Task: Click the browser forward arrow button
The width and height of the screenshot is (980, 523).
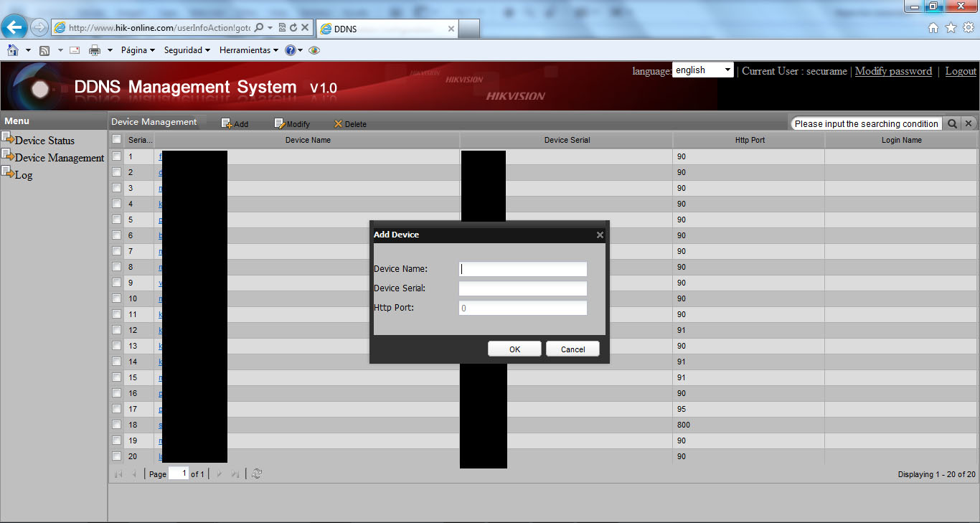Action: [x=39, y=27]
